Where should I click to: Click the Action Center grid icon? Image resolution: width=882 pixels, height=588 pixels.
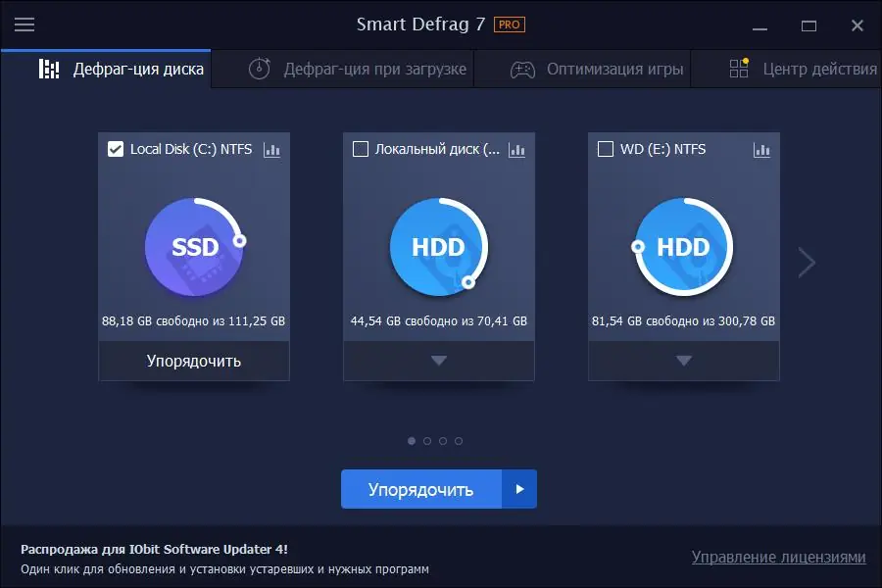[x=737, y=70]
